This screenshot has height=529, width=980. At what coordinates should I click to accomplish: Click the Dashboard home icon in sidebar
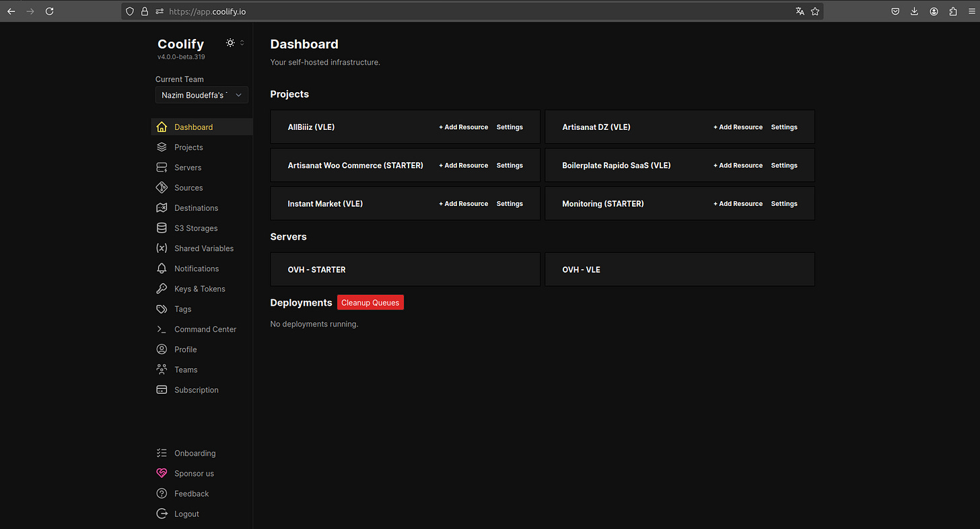(162, 127)
